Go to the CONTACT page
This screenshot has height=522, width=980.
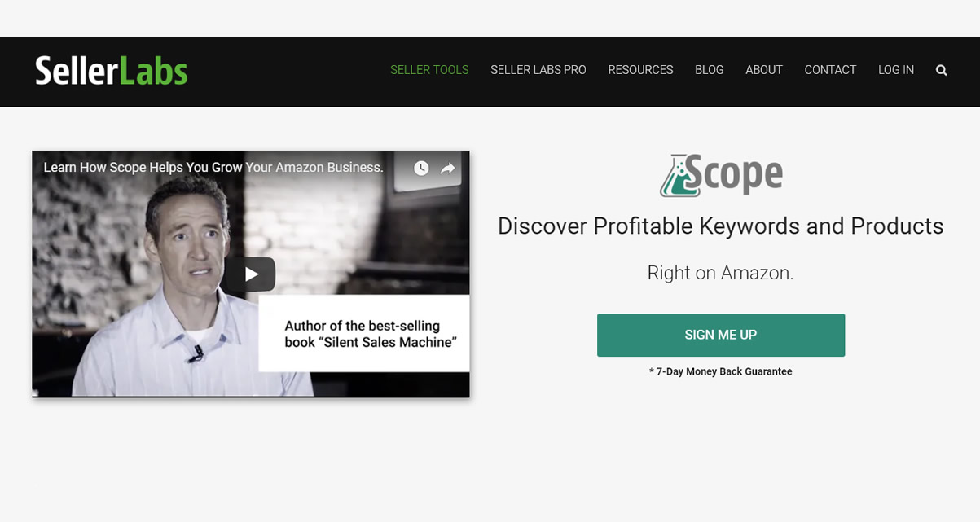coord(830,70)
